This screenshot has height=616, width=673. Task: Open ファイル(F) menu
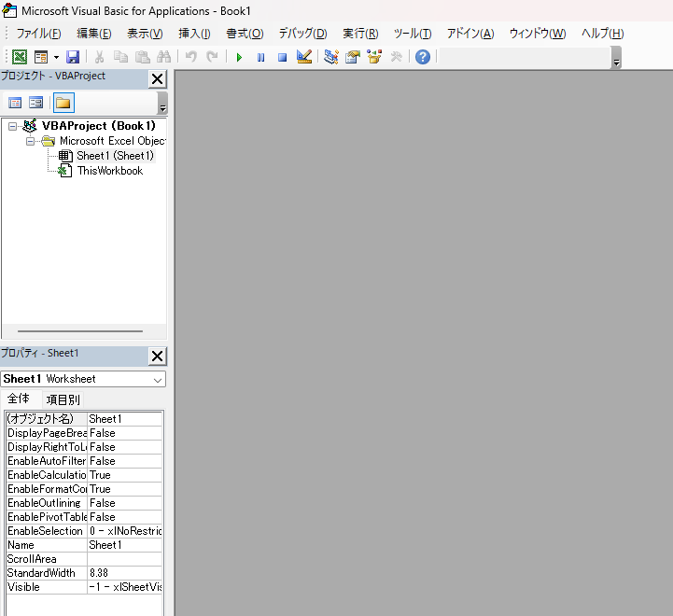tap(38, 34)
